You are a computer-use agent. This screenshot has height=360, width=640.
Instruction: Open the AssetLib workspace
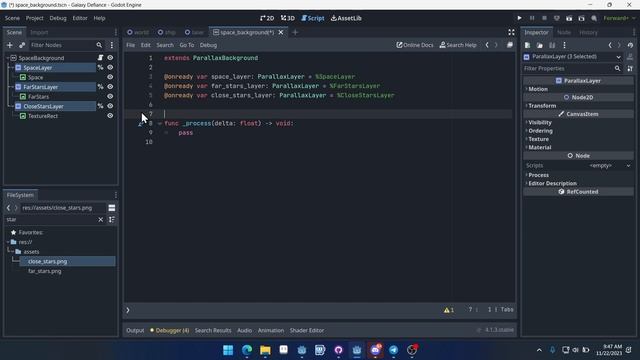coord(346,18)
